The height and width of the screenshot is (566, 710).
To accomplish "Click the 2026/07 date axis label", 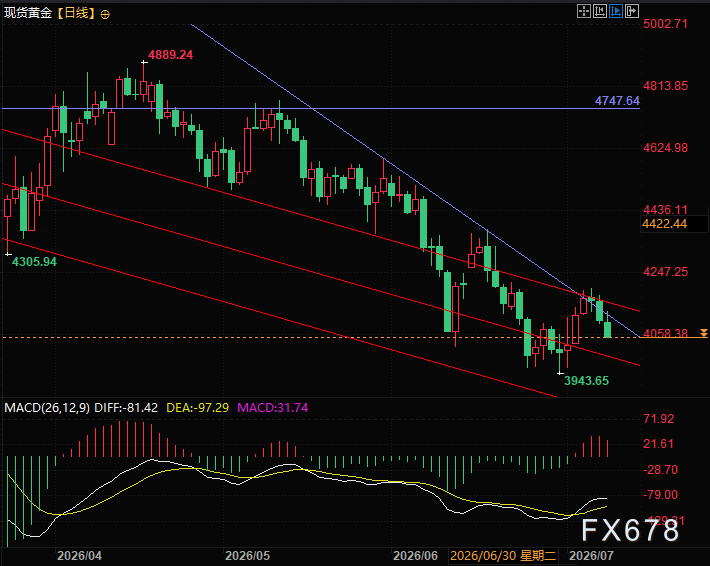I will tap(591, 556).
